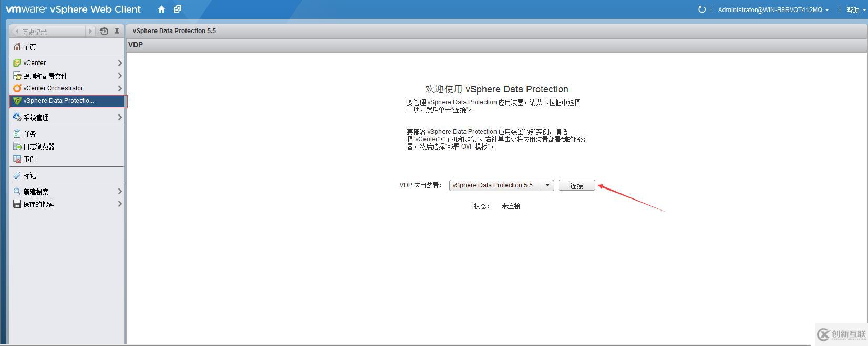
Task: Expand the 新建搜索 chevron
Action: 120,191
